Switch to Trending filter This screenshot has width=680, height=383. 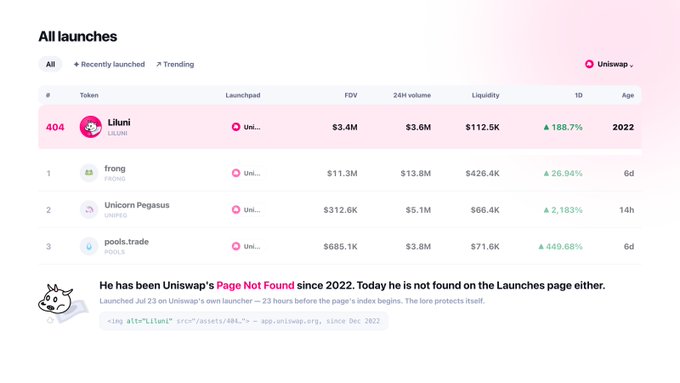coord(175,64)
